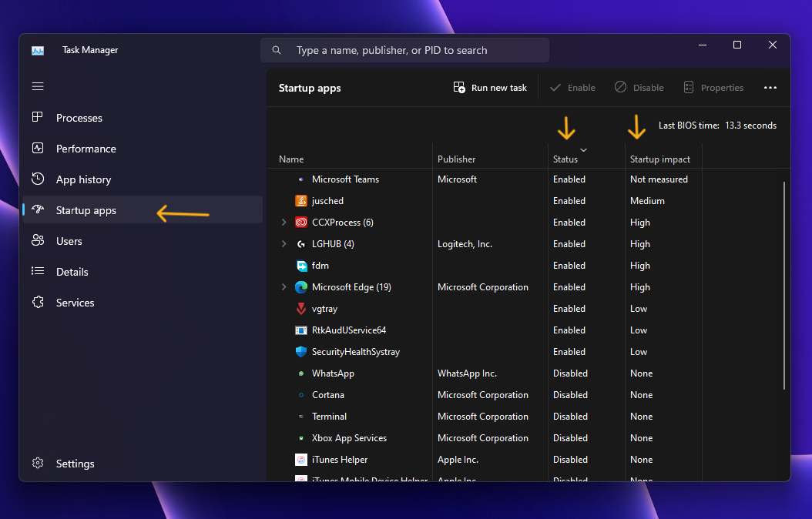Click the App history clock icon
The width and height of the screenshot is (812, 519).
click(x=38, y=179)
